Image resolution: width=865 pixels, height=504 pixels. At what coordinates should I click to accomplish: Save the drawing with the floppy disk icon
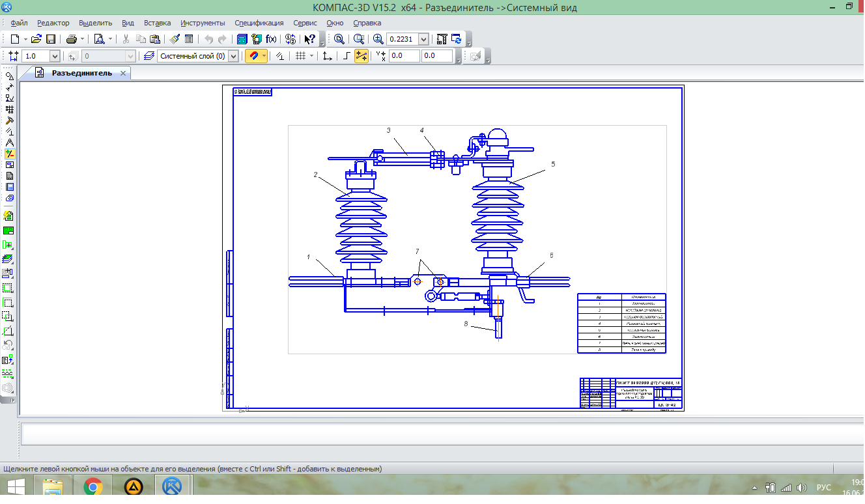click(x=51, y=39)
